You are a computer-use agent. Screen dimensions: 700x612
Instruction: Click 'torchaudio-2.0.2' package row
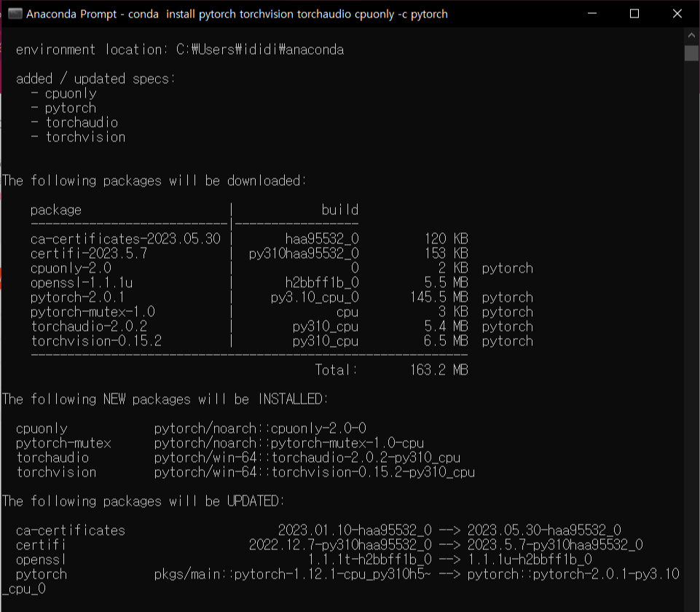click(282, 326)
